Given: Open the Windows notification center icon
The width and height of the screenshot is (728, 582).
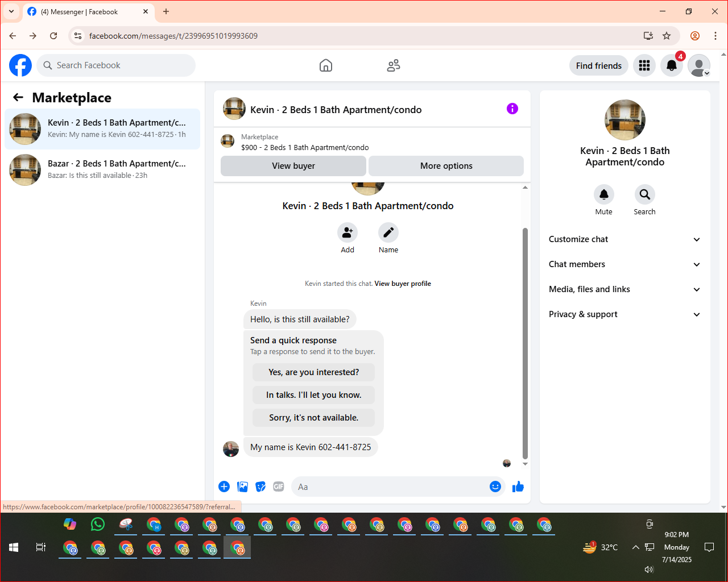Looking at the screenshot, I should 709,547.
